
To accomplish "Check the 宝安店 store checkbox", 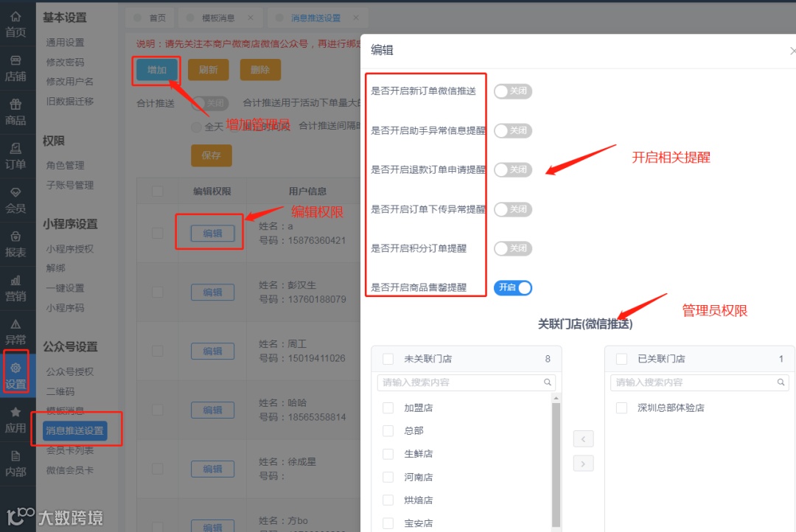I will click(388, 523).
